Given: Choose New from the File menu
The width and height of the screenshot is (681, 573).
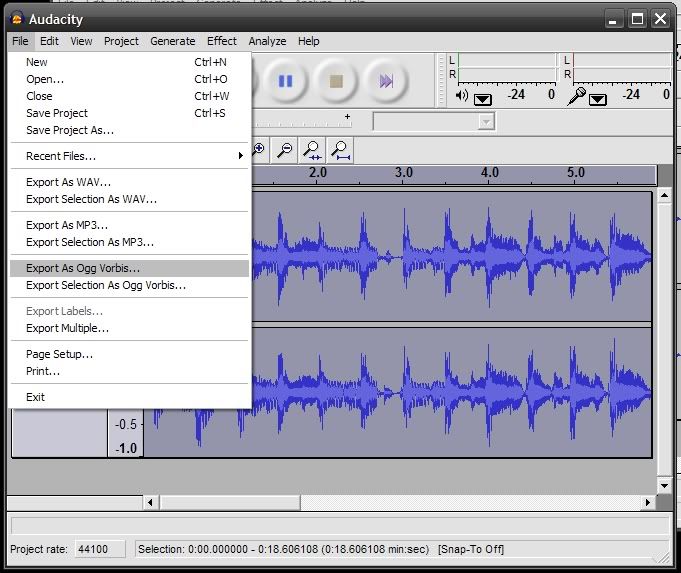Looking at the screenshot, I should click(129, 62).
